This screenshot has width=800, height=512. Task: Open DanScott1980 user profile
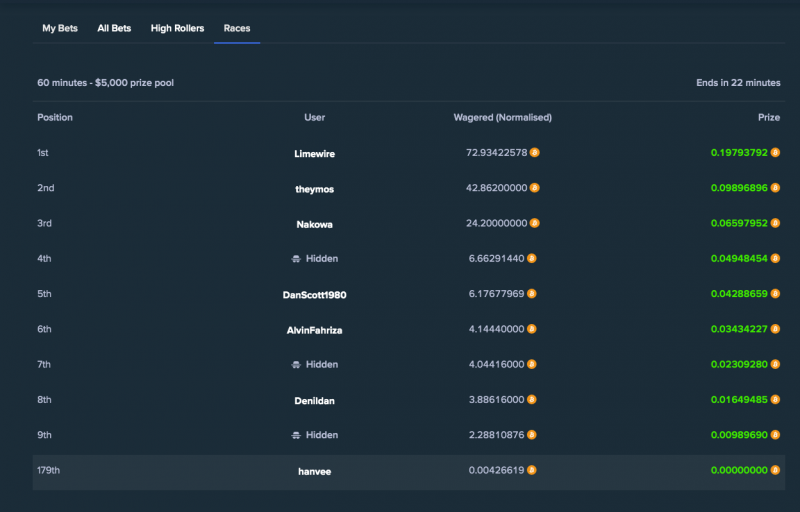coord(314,295)
